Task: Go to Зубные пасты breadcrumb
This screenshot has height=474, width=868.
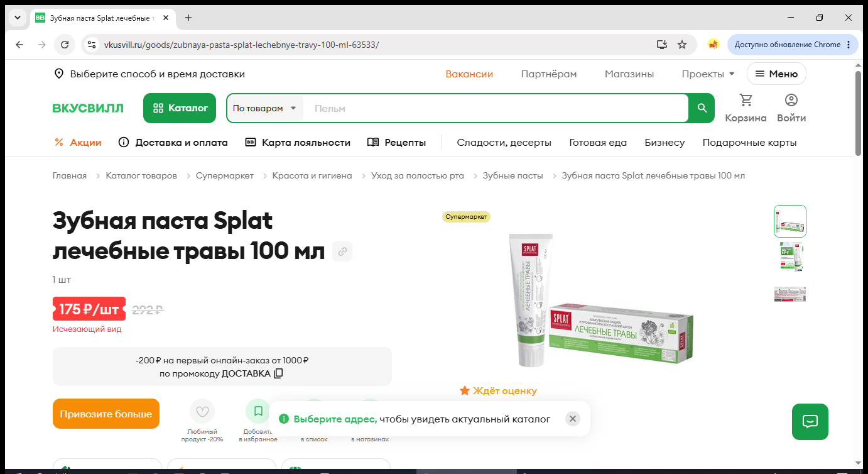Action: click(513, 175)
